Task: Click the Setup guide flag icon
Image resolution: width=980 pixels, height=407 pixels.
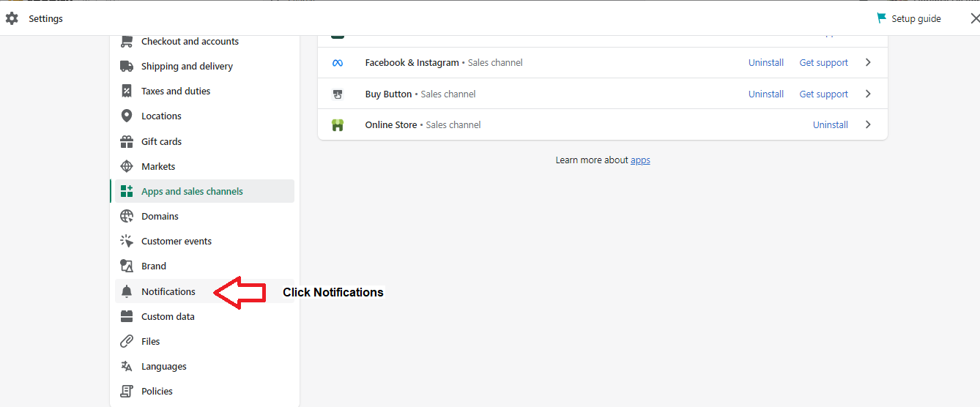Action: (x=881, y=18)
